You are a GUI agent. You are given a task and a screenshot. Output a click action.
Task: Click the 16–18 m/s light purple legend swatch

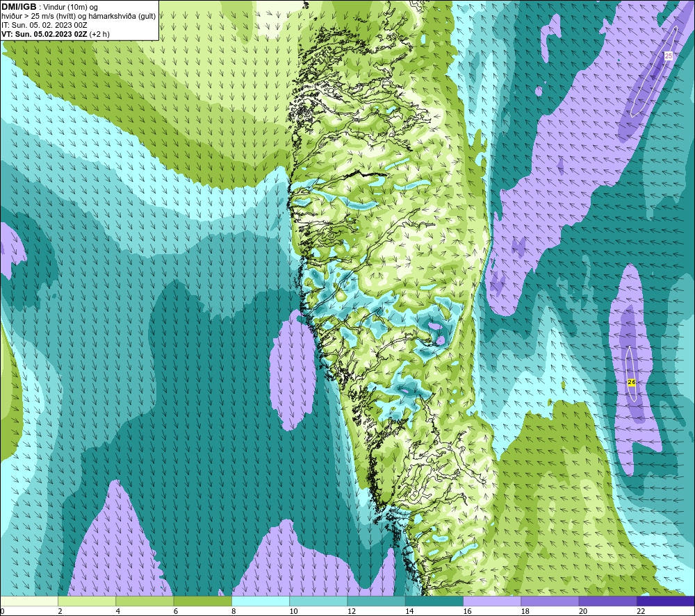[x=492, y=601]
